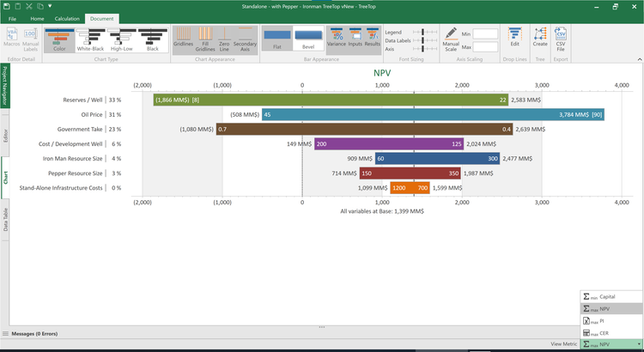Click the 'Reserves / Well' row label
The width and height of the screenshot is (644, 352).
[x=82, y=100]
